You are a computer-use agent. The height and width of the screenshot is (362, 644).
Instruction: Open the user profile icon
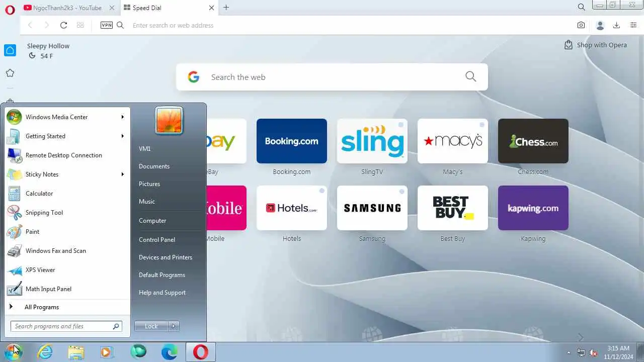(x=600, y=25)
